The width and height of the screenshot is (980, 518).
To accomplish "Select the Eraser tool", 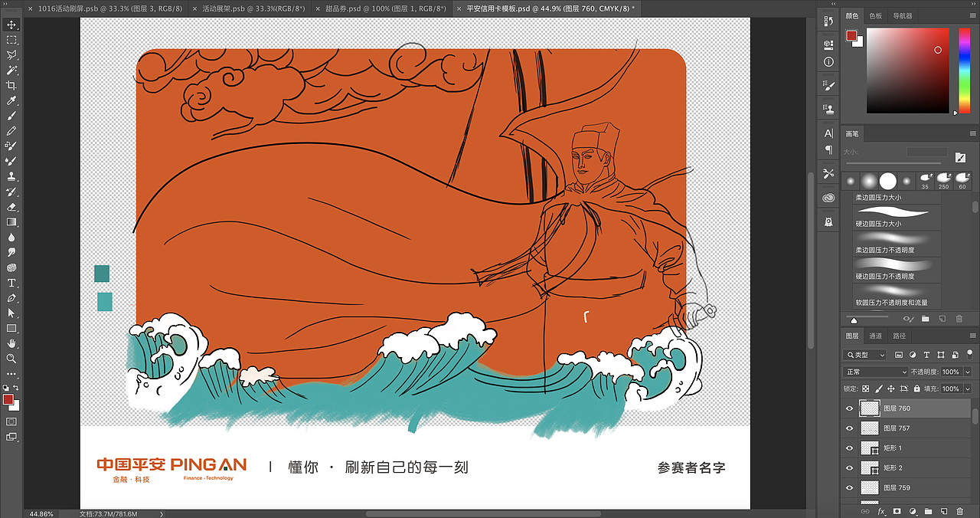I will [11, 207].
